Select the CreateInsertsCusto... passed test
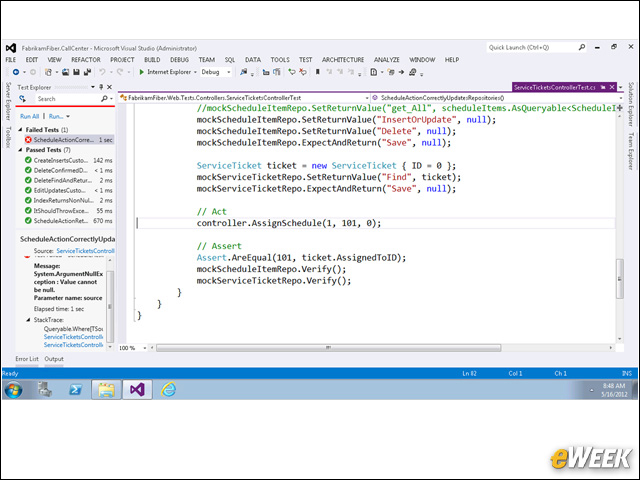The image size is (640, 480). coord(69,160)
